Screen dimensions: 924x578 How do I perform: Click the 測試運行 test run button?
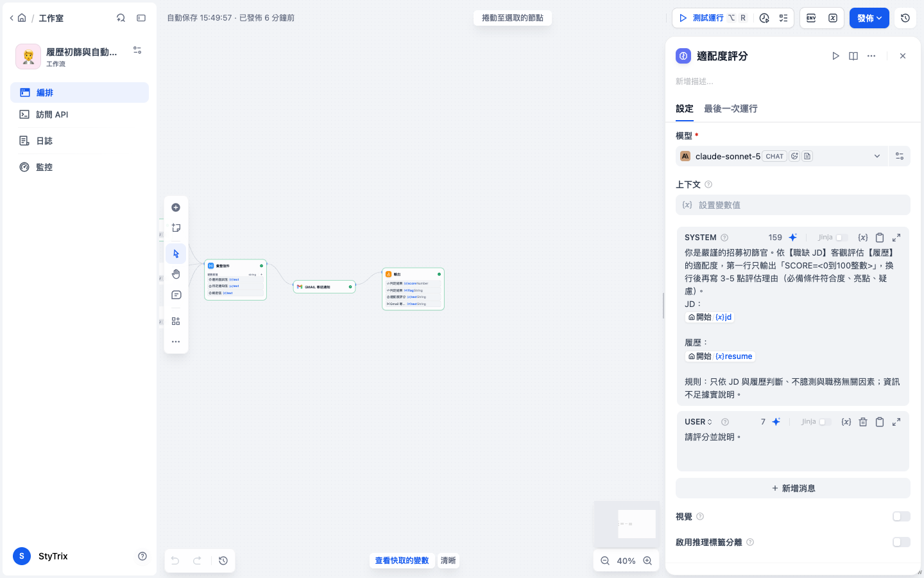pyautogui.click(x=712, y=18)
